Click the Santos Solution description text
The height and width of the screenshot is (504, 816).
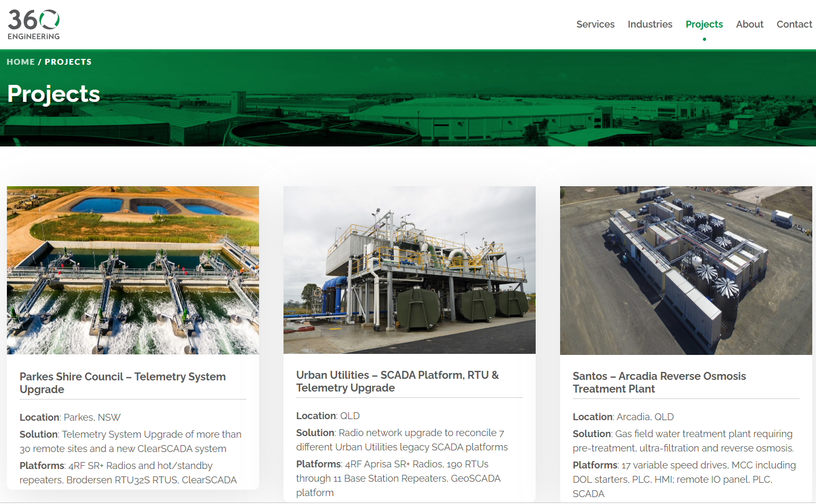[x=683, y=441]
